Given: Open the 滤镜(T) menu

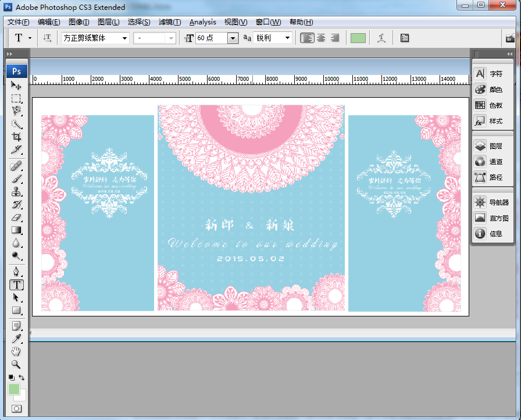Looking at the screenshot, I should coord(170,22).
